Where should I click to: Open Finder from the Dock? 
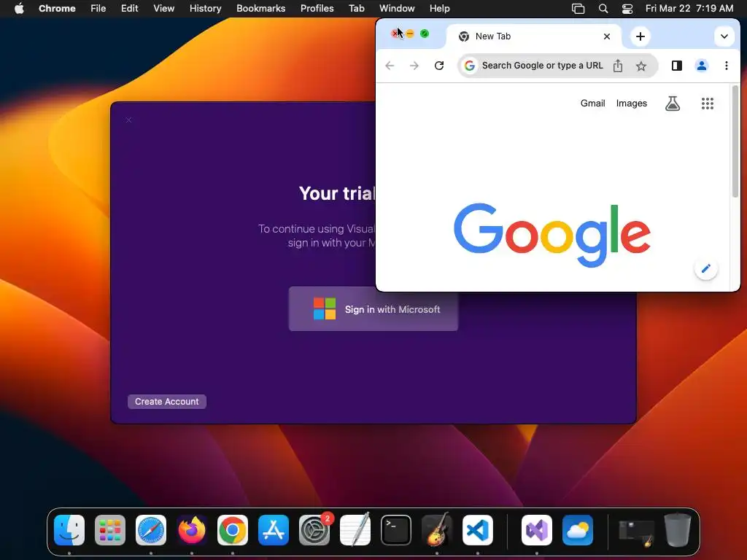(69, 530)
